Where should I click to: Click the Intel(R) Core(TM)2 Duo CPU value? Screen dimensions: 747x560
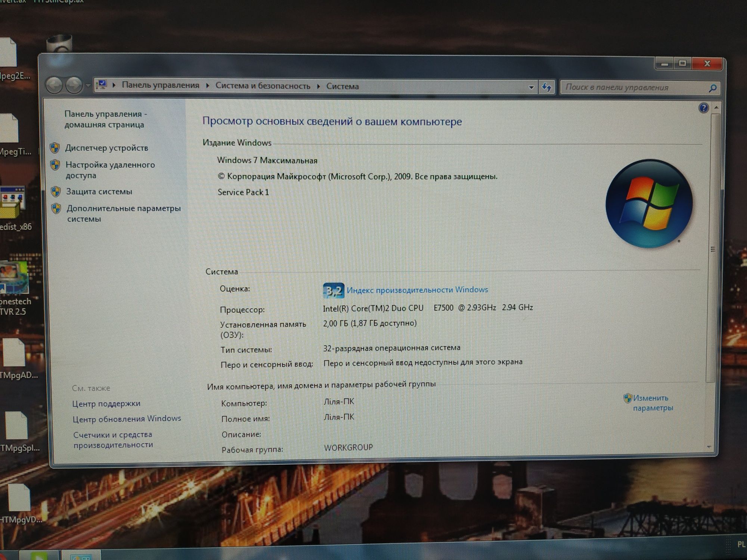click(428, 308)
